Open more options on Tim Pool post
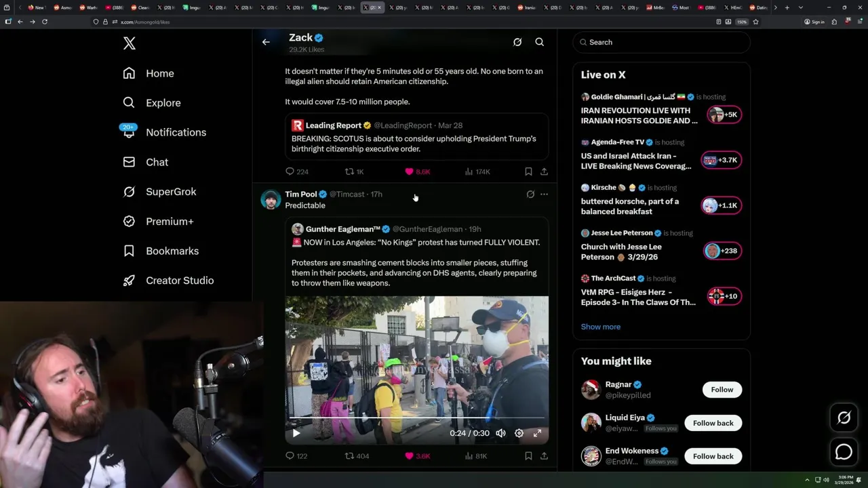 click(x=544, y=194)
